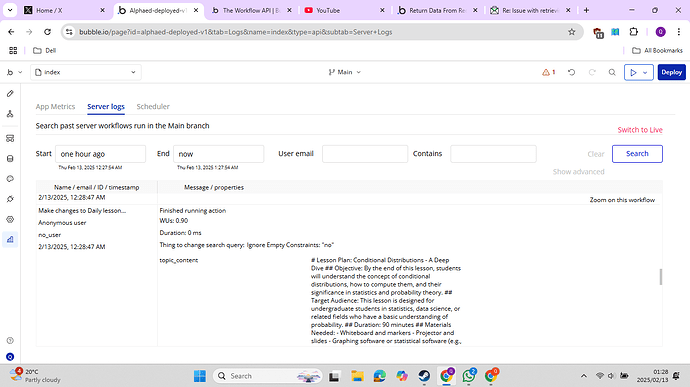Click Zoom on this workflow
The image size is (690, 387).
coord(622,200)
